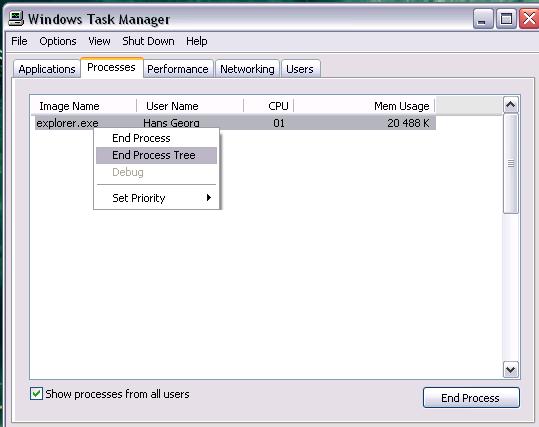Screen dimensions: 539x427
Task: Switch to the Performance tab
Action: [178, 69]
